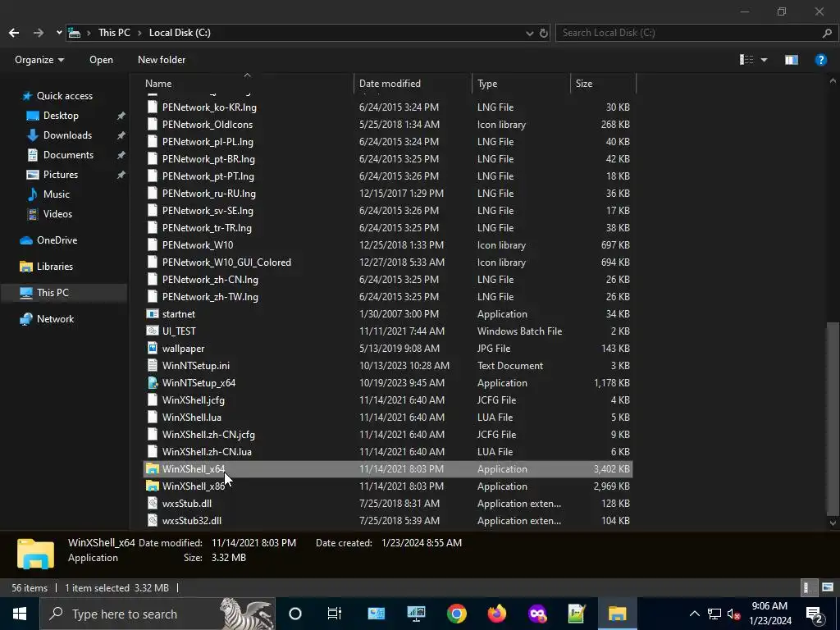The image size is (840, 630).
Task: Select Libraries in the navigation pane
Action: point(55,267)
